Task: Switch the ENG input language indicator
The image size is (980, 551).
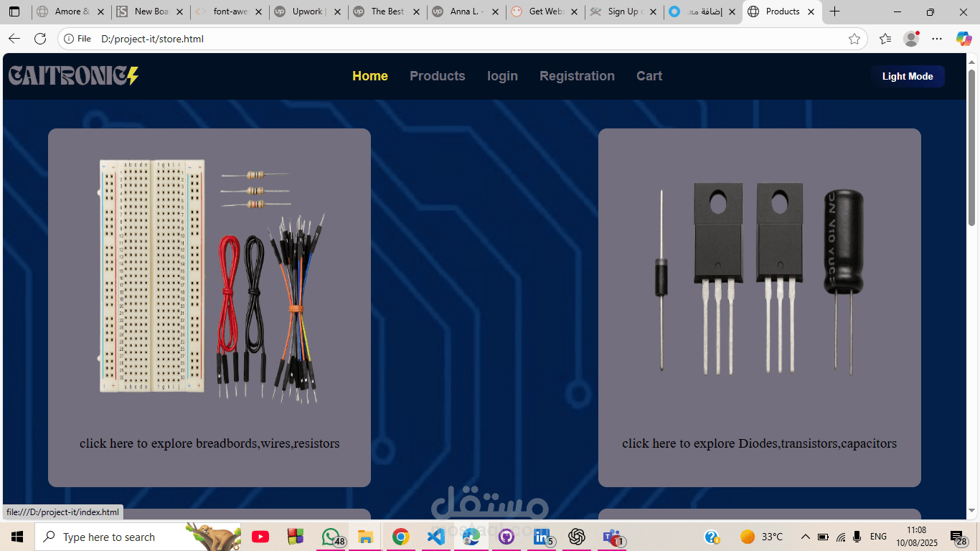Action: [878, 537]
